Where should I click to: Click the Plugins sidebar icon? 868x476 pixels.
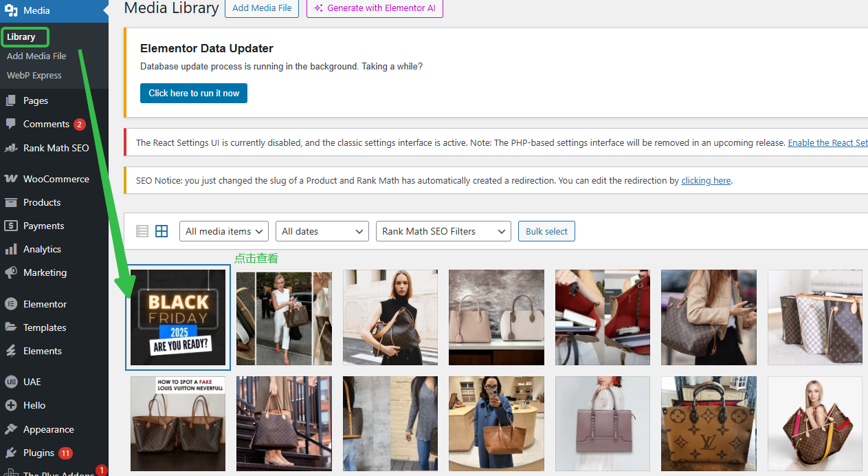tap(11, 453)
